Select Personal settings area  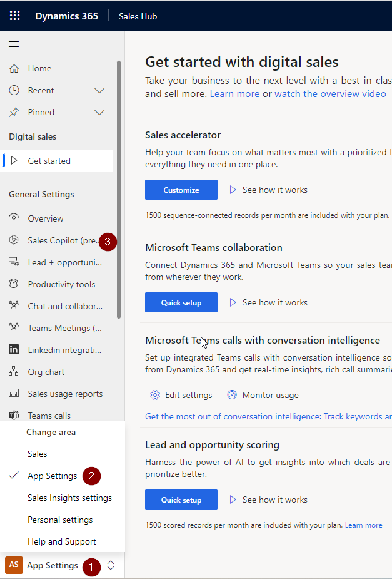pos(60,520)
